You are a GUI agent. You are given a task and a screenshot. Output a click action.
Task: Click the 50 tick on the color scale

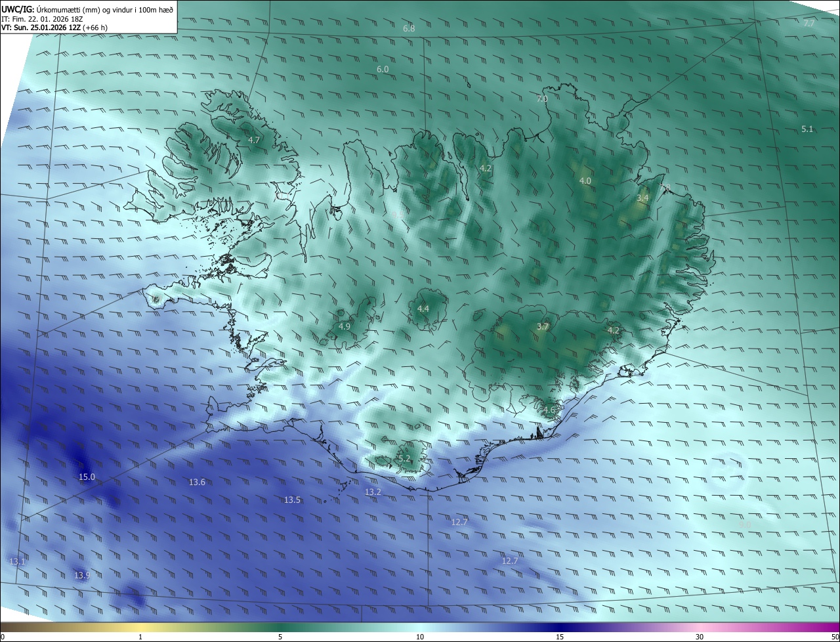pyautogui.click(x=835, y=637)
